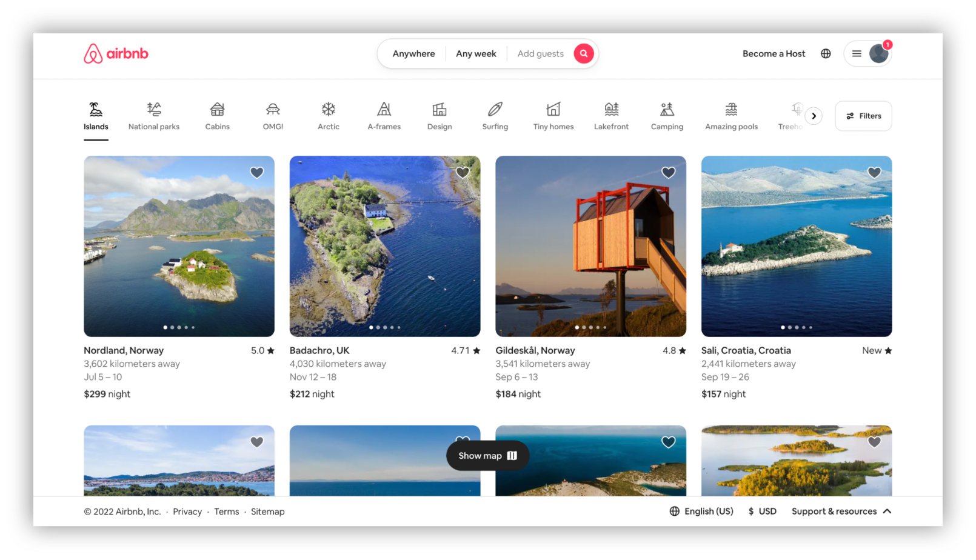Click Become a Host link
The width and height of the screenshot is (976, 560).
[774, 53]
